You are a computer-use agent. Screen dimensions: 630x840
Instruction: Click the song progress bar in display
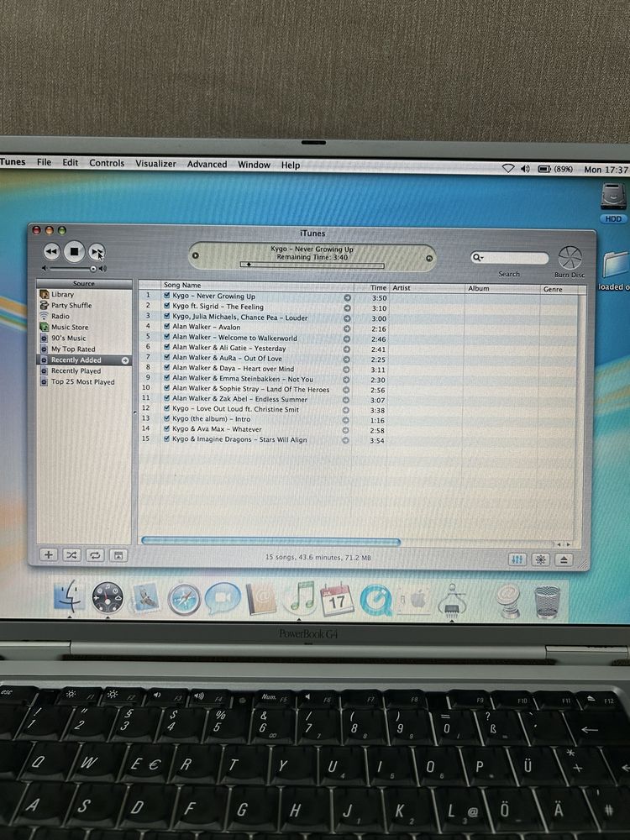[x=312, y=265]
